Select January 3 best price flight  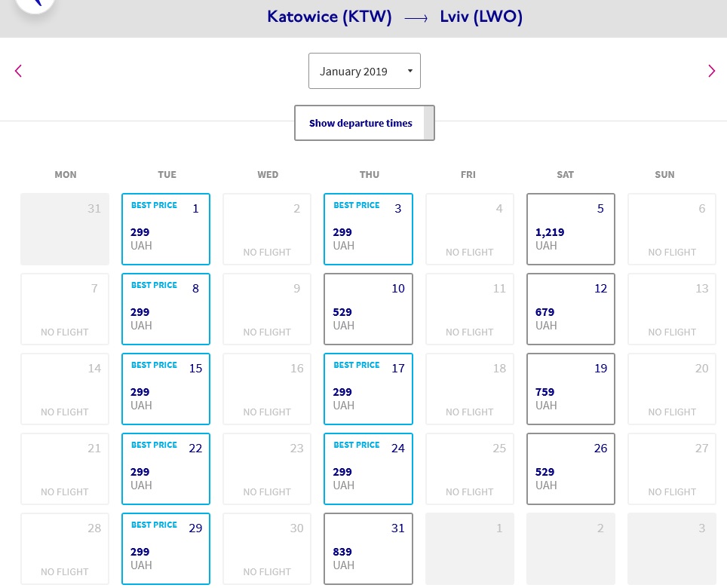[368, 229]
